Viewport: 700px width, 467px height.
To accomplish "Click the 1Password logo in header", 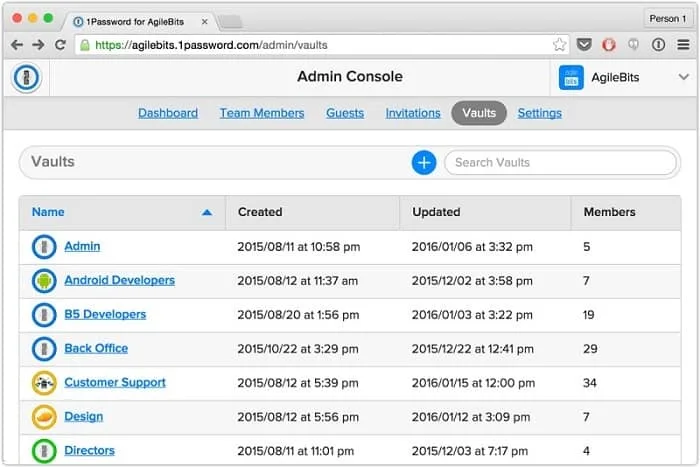I will [26, 77].
